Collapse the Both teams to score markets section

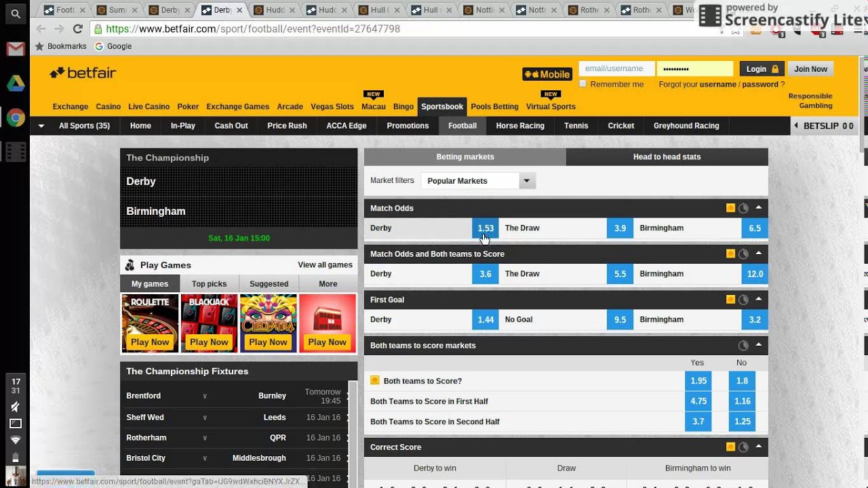tap(758, 344)
